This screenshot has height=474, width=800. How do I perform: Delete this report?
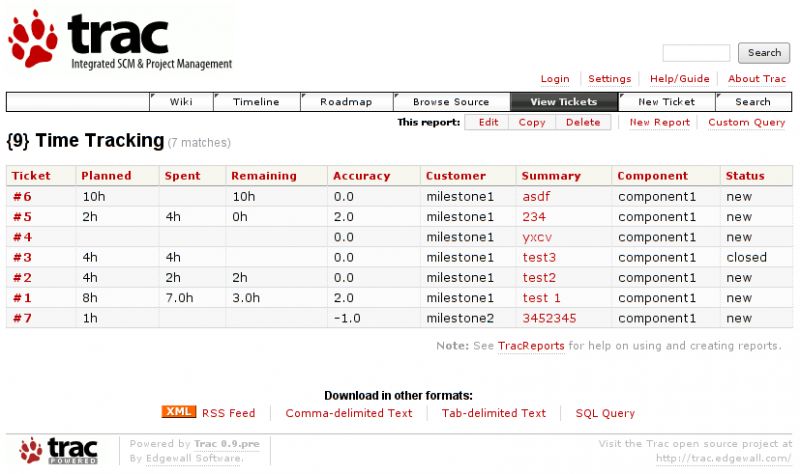[583, 122]
